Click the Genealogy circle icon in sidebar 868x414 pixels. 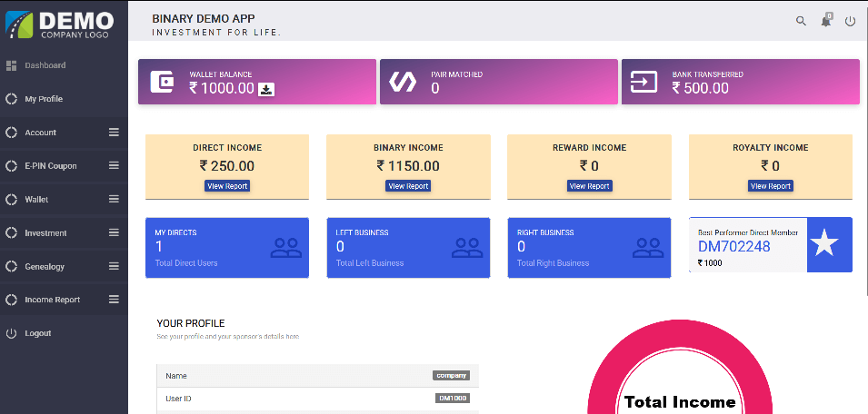click(x=11, y=266)
